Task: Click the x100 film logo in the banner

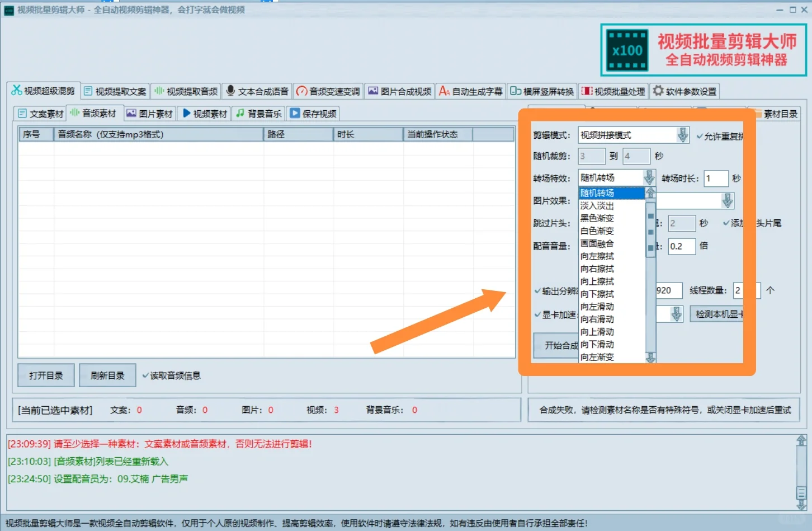Action: 627,50
